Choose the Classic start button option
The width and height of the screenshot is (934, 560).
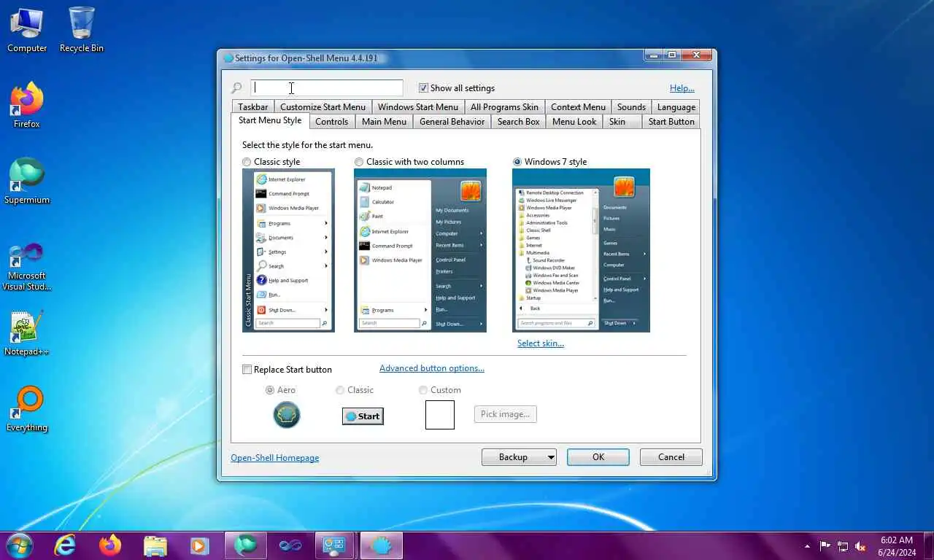[340, 390]
